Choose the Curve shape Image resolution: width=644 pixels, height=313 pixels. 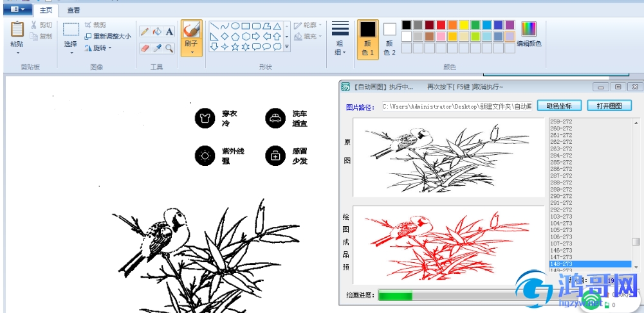click(225, 26)
